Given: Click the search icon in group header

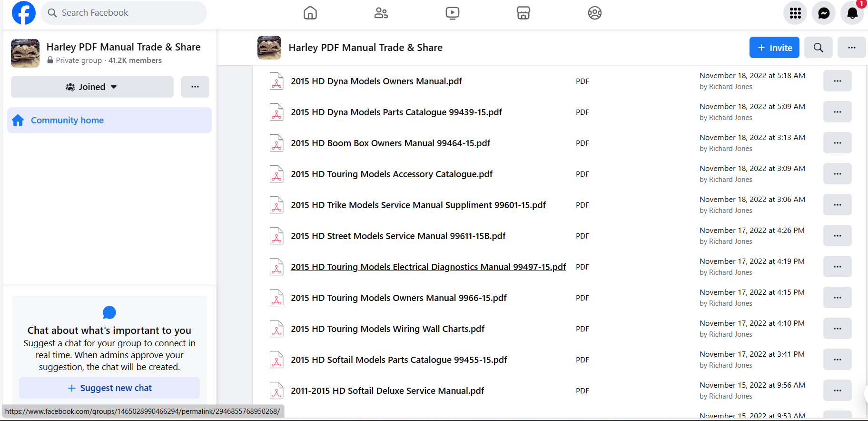Looking at the screenshot, I should click(x=818, y=48).
